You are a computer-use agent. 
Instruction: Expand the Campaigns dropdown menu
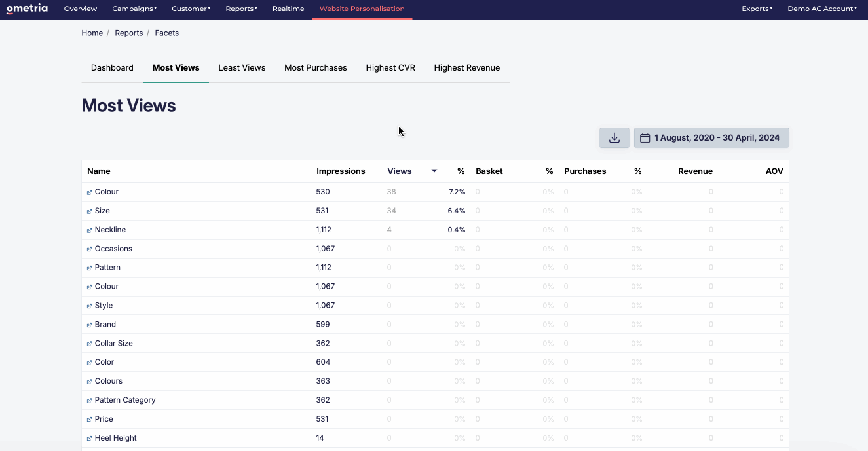[134, 9]
